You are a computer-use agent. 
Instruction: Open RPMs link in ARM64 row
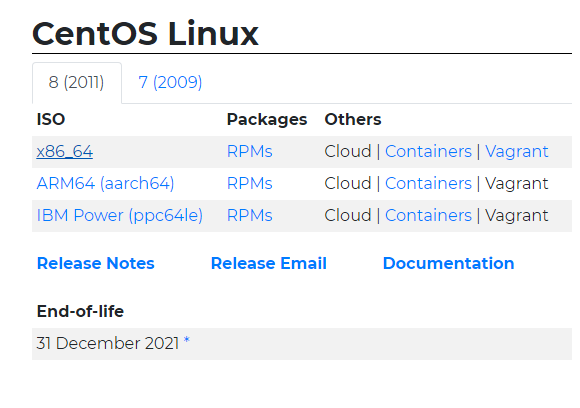pos(250,183)
